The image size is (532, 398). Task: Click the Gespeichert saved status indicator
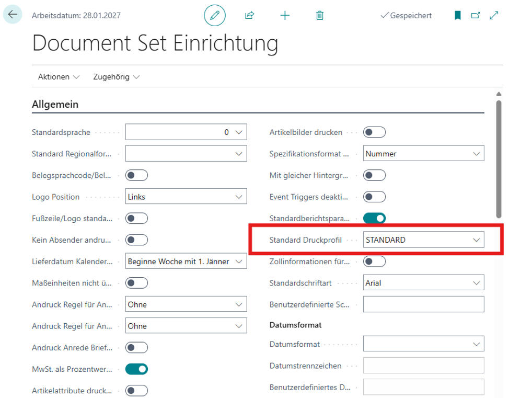pyautogui.click(x=406, y=16)
